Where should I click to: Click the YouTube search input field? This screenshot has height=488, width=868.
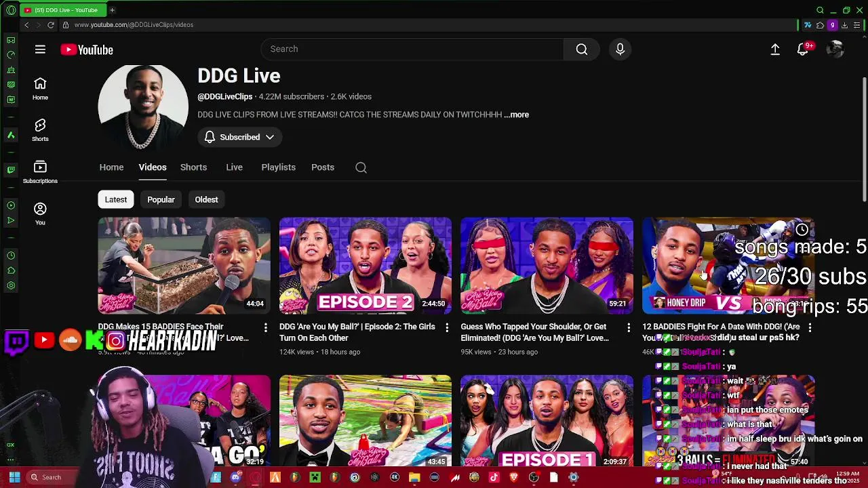[412, 49]
